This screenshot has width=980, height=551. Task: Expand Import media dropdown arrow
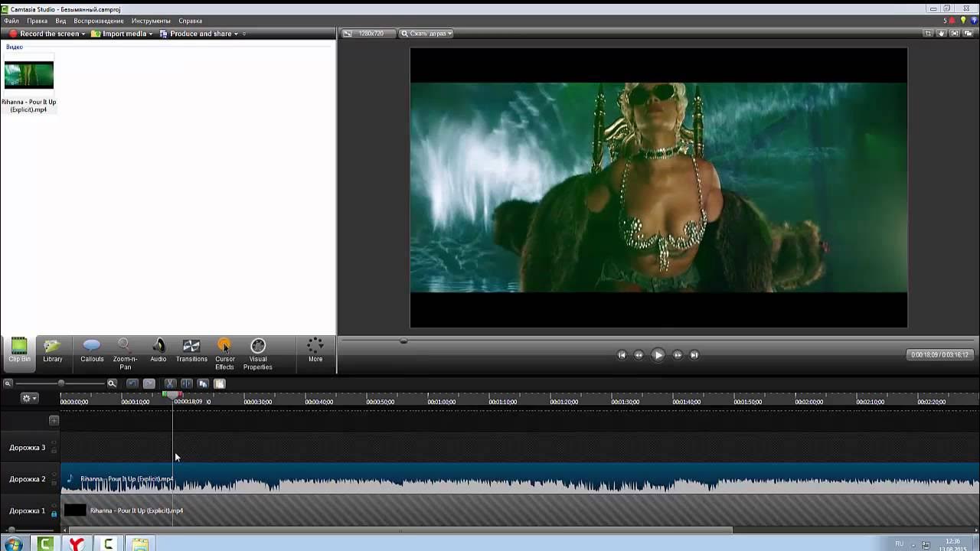pos(151,34)
